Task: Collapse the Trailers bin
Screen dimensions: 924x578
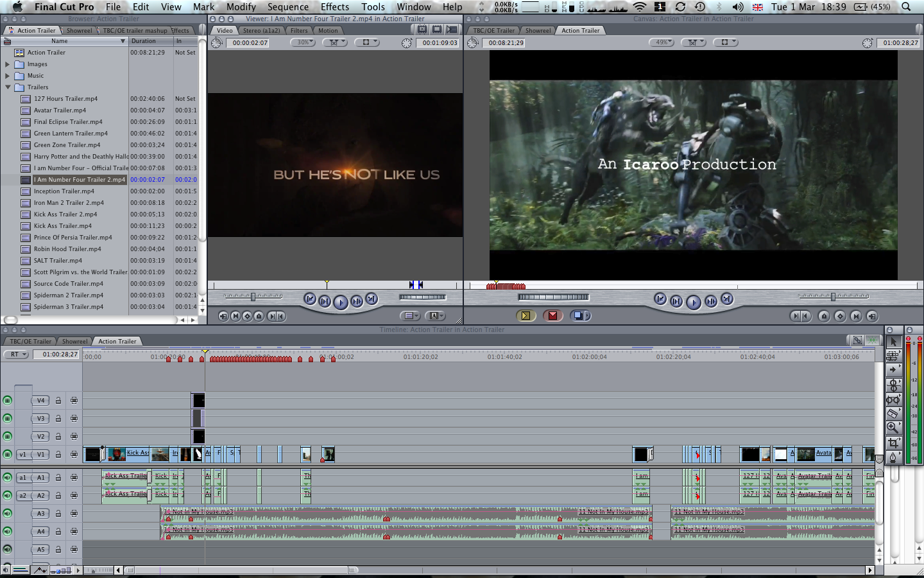Action: pos(7,87)
